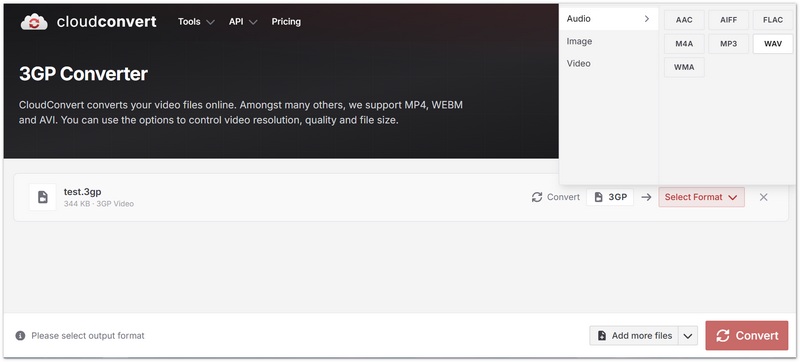This screenshot has width=800, height=362.
Task: Click the right arrow between 3GP and format
Action: coord(646,197)
